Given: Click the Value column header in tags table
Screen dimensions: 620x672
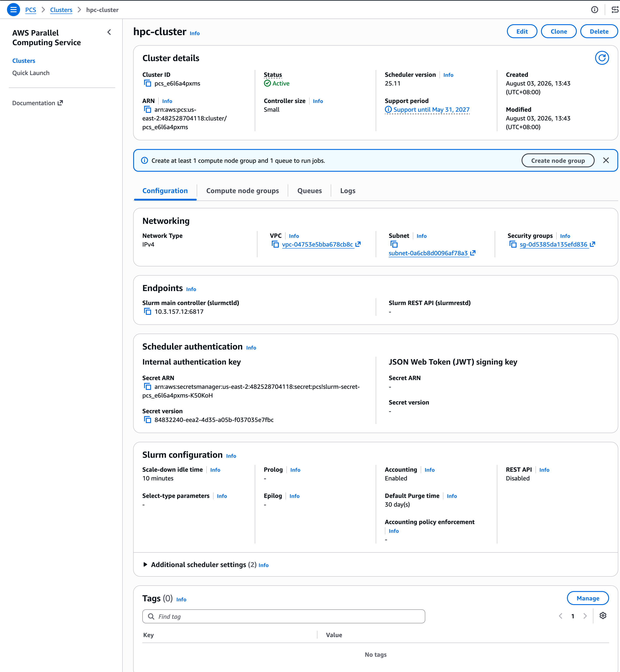Looking at the screenshot, I should tap(334, 635).
